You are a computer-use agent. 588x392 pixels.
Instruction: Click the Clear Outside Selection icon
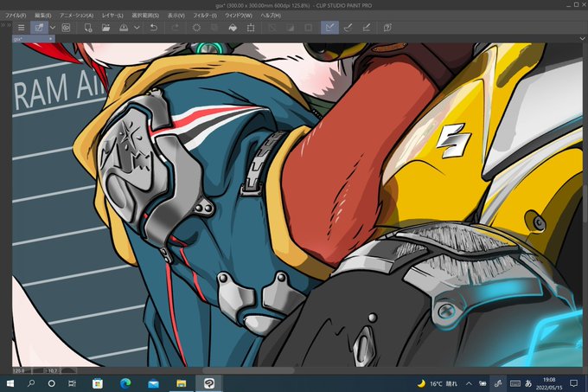click(214, 28)
